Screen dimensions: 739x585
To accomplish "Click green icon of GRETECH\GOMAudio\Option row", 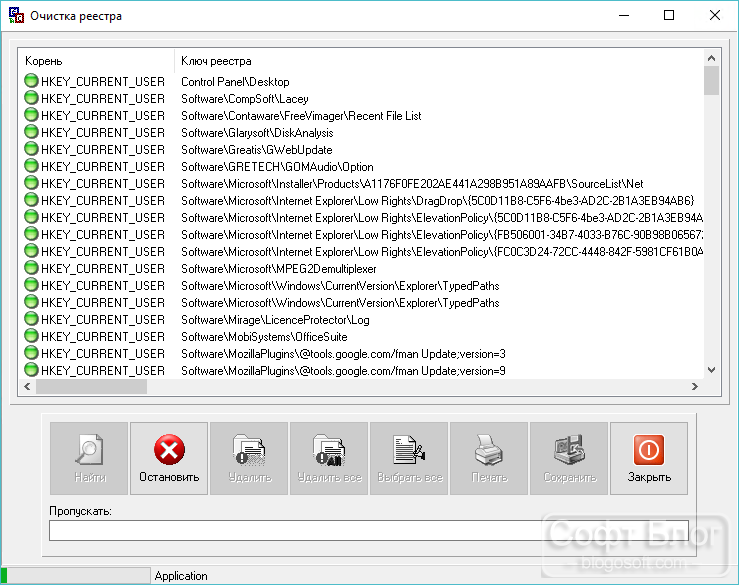I will (x=31, y=166).
